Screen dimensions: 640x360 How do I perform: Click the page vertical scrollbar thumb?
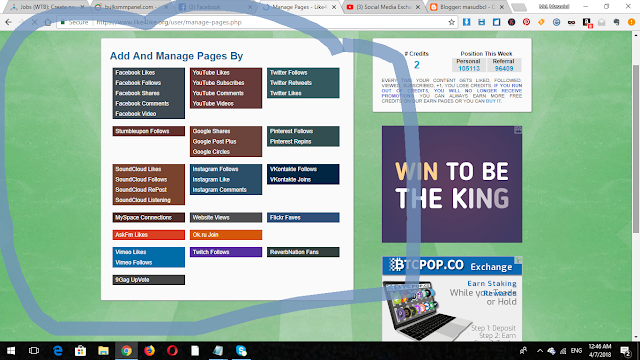pos(636,149)
